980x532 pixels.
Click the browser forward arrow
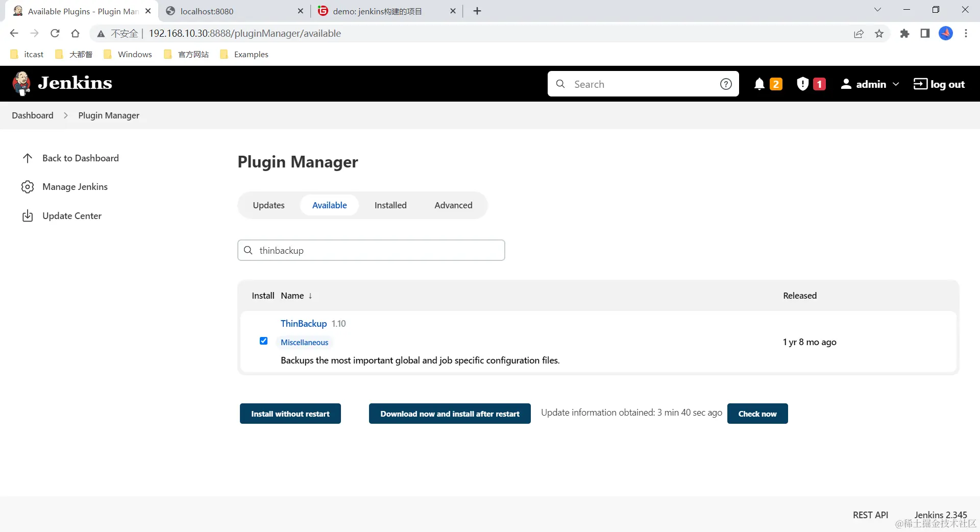tap(34, 33)
